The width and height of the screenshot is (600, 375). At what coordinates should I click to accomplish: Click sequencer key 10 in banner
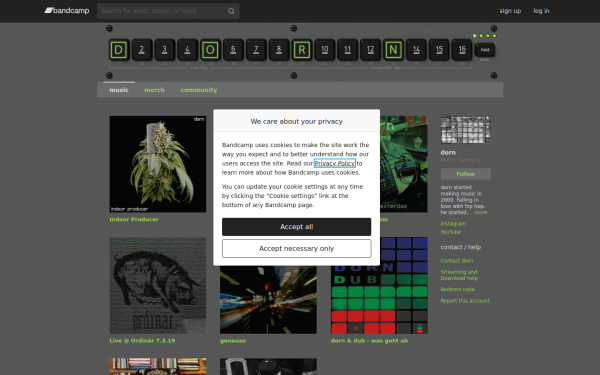pos(324,50)
